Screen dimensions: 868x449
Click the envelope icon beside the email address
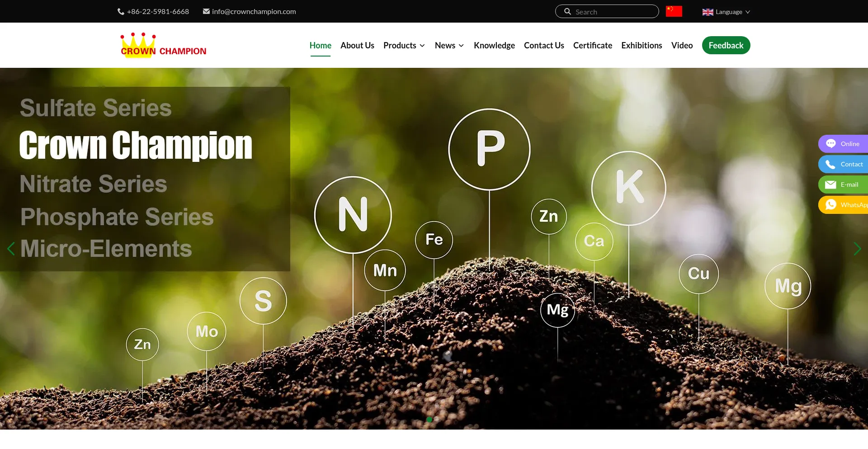(206, 12)
